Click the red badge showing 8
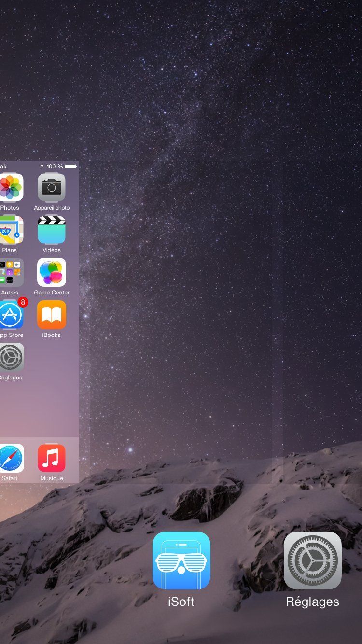 (x=22, y=303)
